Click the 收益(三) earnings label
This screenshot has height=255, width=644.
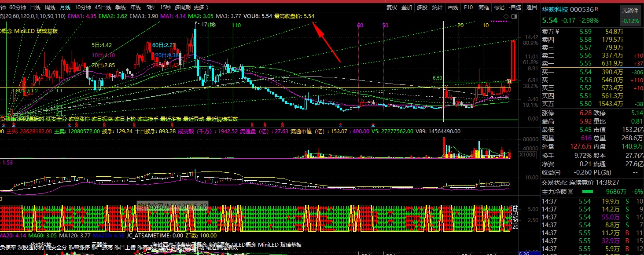(552, 173)
